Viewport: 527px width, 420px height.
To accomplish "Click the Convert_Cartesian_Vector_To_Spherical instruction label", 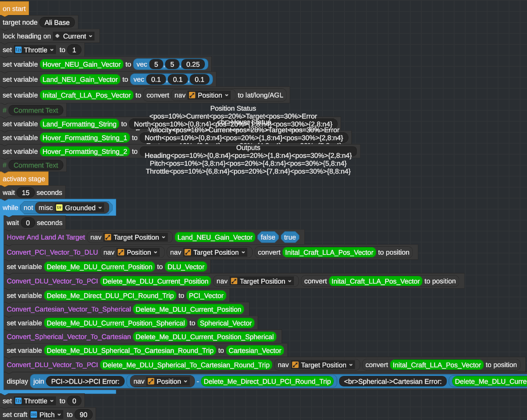I will (69, 309).
